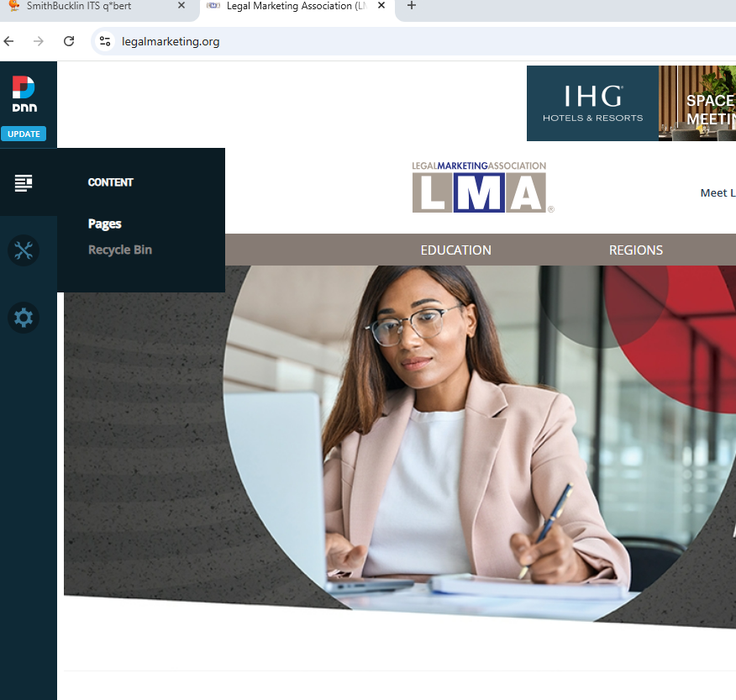Viewport: 736px width, 700px height.
Task: Open the REGIONS navigation menu
Action: click(x=635, y=250)
